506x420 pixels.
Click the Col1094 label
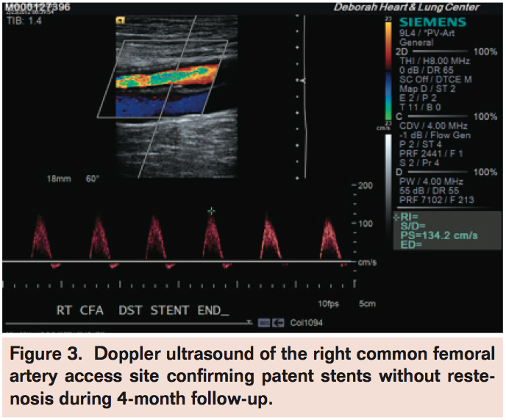(306, 322)
